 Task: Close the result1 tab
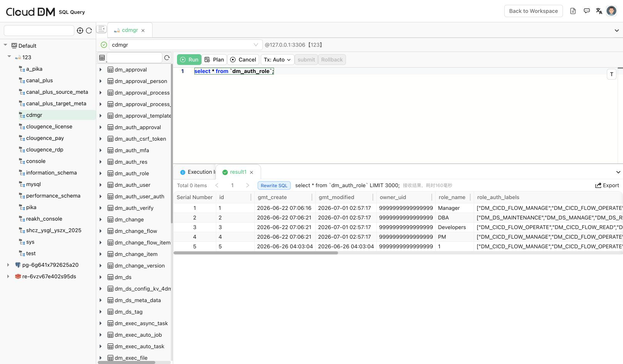click(x=251, y=172)
